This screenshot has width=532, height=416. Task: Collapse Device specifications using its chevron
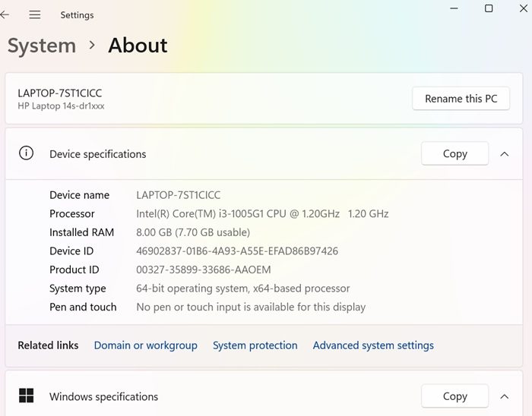pyautogui.click(x=505, y=153)
